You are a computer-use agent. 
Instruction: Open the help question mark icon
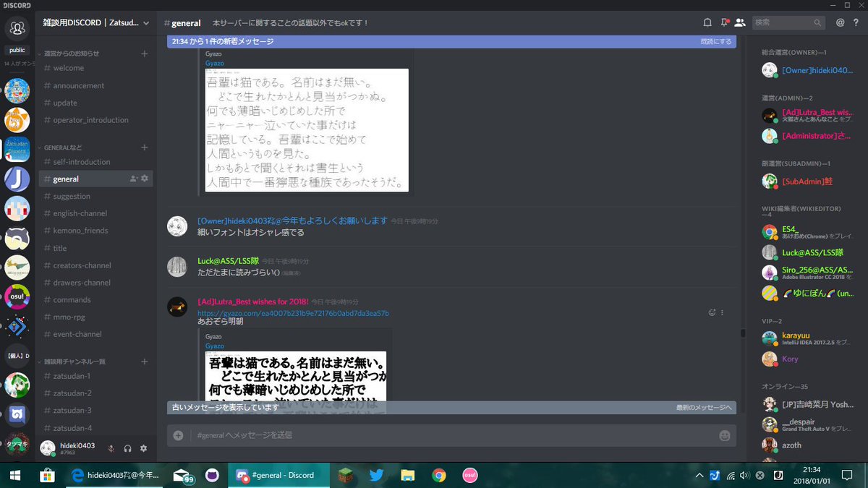(856, 22)
